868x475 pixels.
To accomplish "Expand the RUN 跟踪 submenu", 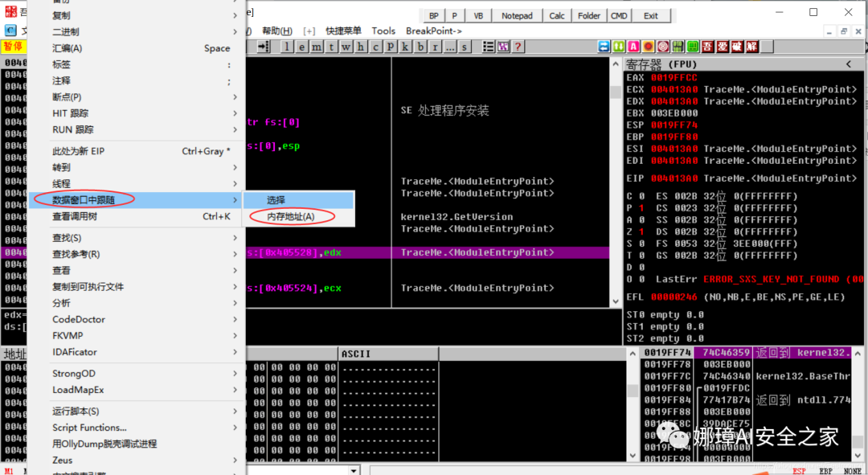I will tap(235, 129).
